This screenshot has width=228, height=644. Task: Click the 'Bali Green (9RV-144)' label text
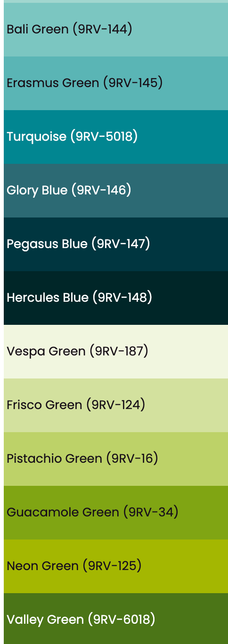69,29
